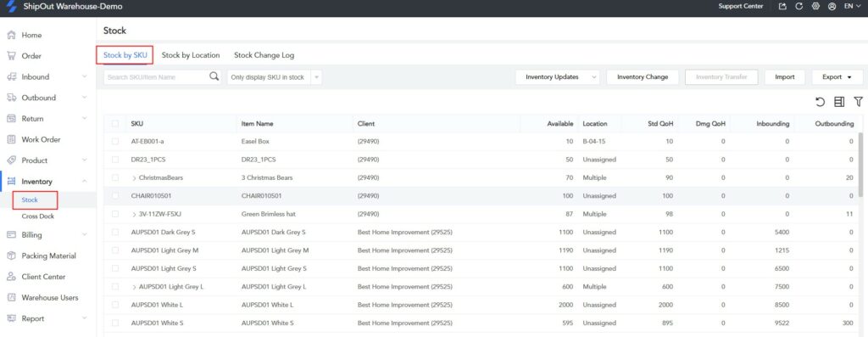Focus the Search SKU/Item Name field
Viewport: 868px width, 337px height.
[155, 77]
